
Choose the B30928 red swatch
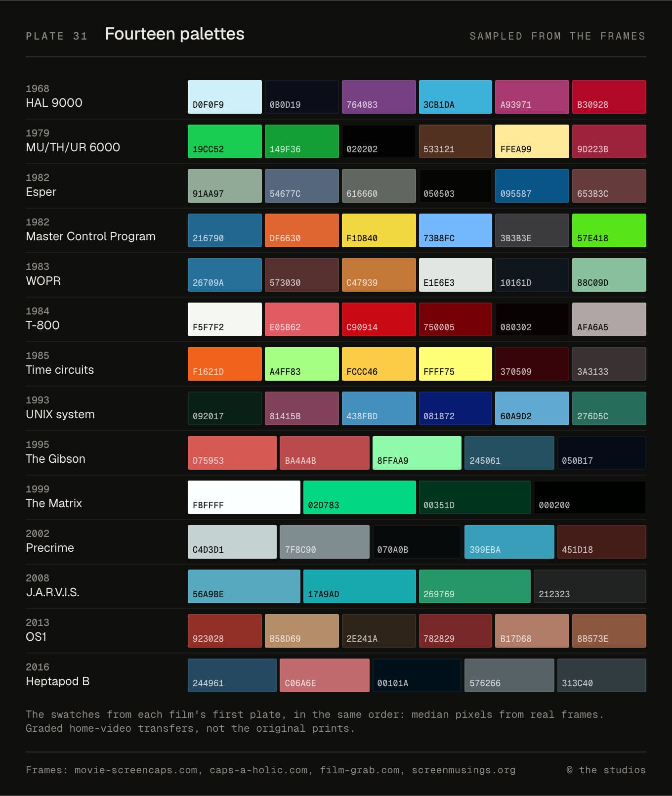click(x=609, y=97)
